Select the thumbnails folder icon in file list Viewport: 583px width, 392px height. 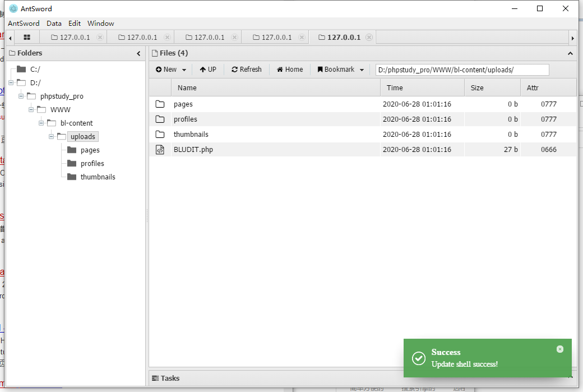[x=160, y=134]
